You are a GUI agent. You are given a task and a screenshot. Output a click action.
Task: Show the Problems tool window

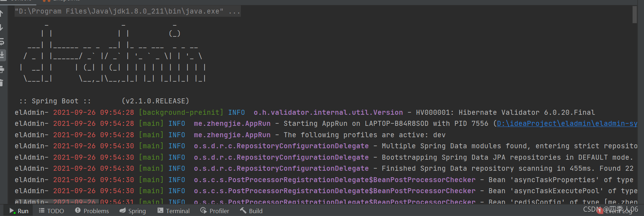tap(92, 211)
